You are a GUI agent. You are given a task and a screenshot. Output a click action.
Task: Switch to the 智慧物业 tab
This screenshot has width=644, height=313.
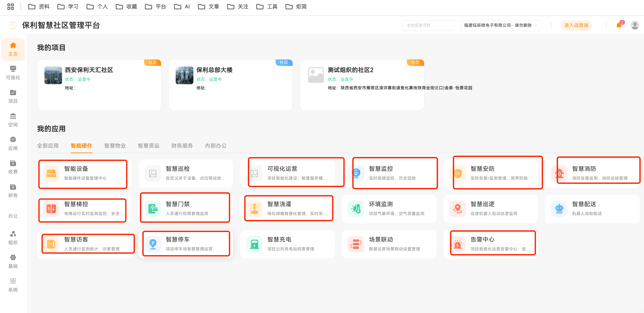pos(115,146)
